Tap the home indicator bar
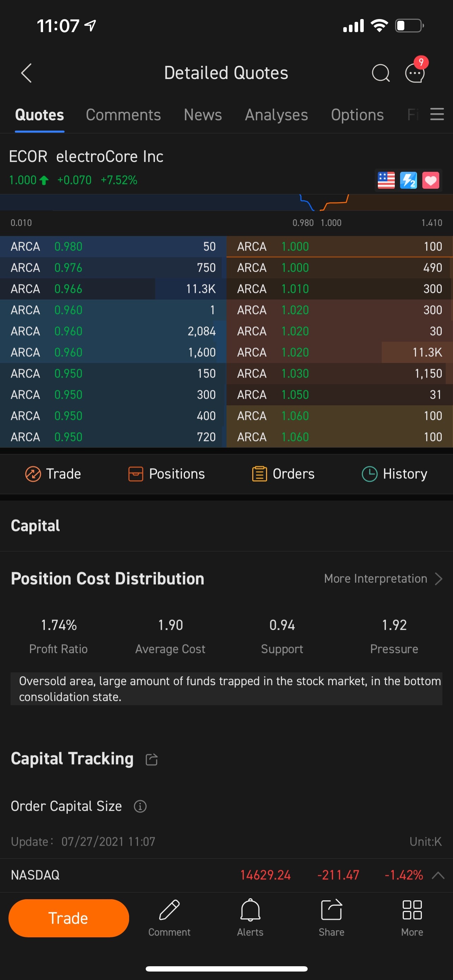Image resolution: width=453 pixels, height=980 pixels. (x=227, y=969)
